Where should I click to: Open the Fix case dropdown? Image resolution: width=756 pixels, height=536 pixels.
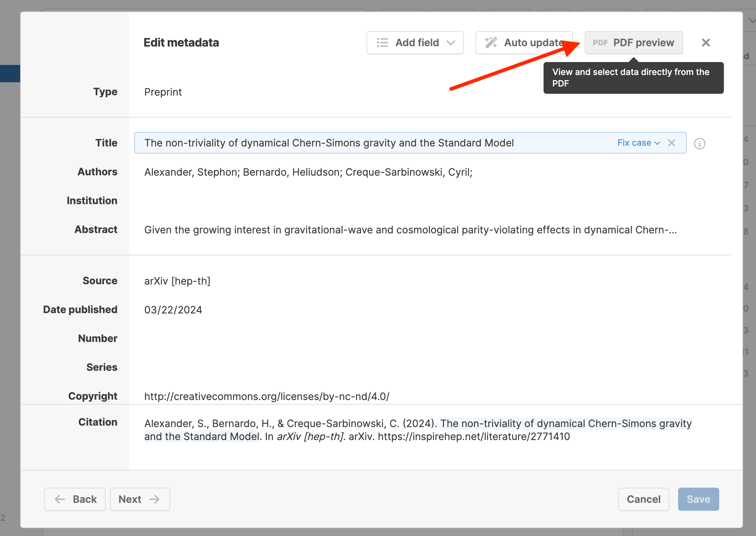(639, 143)
